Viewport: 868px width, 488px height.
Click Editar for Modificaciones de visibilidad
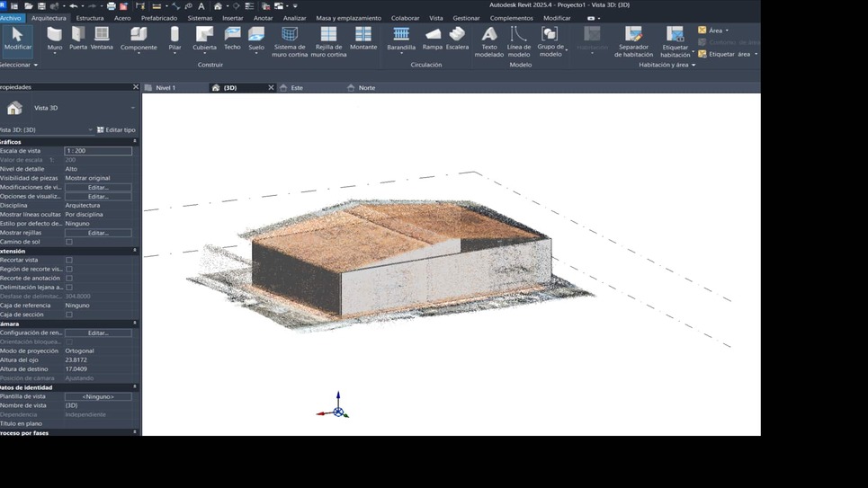98,187
